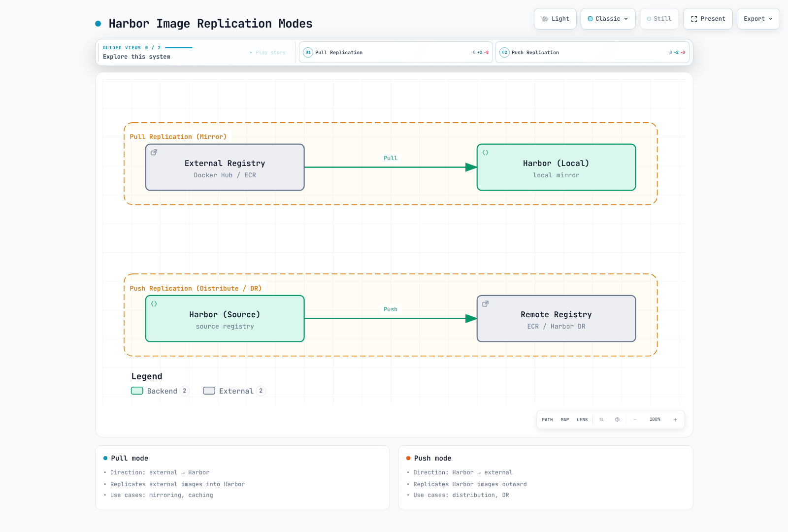Click the Pull edge label
Screen dimensions: 788x532
(391, 158)
